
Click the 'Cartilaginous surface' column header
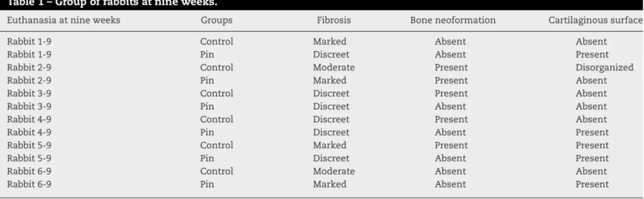596,20
